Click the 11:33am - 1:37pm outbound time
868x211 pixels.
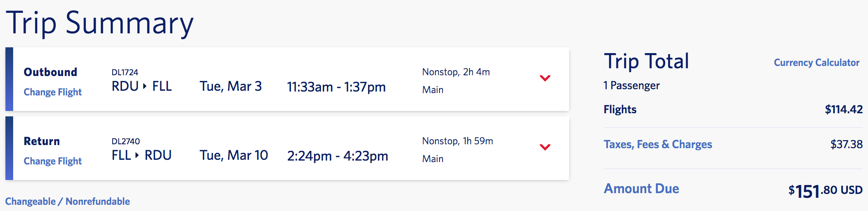[336, 87]
